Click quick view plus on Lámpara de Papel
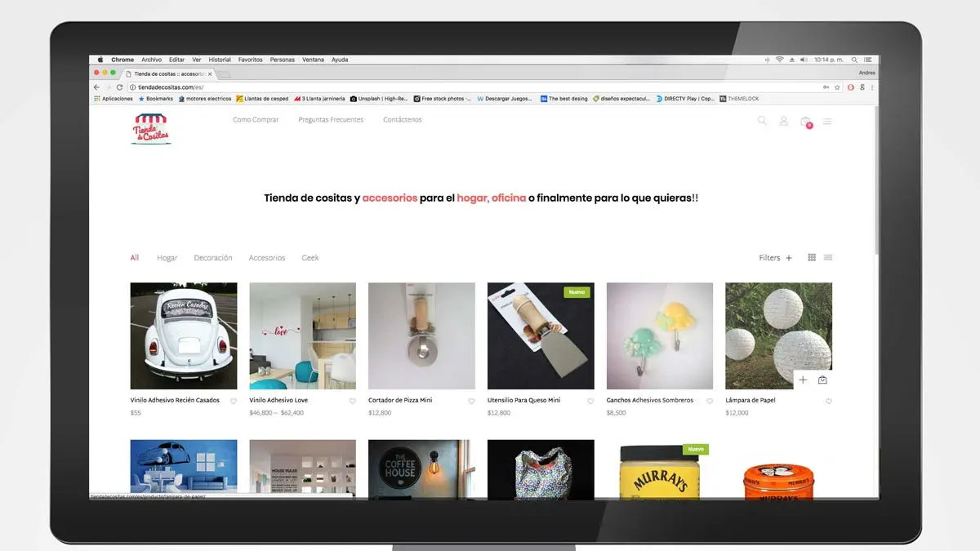This screenshot has width=980, height=551. point(803,380)
